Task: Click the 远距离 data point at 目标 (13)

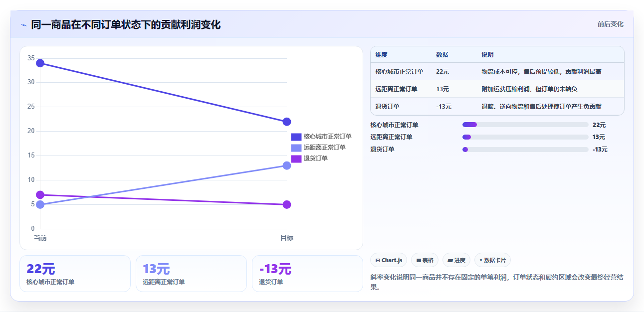Action: pos(287,165)
